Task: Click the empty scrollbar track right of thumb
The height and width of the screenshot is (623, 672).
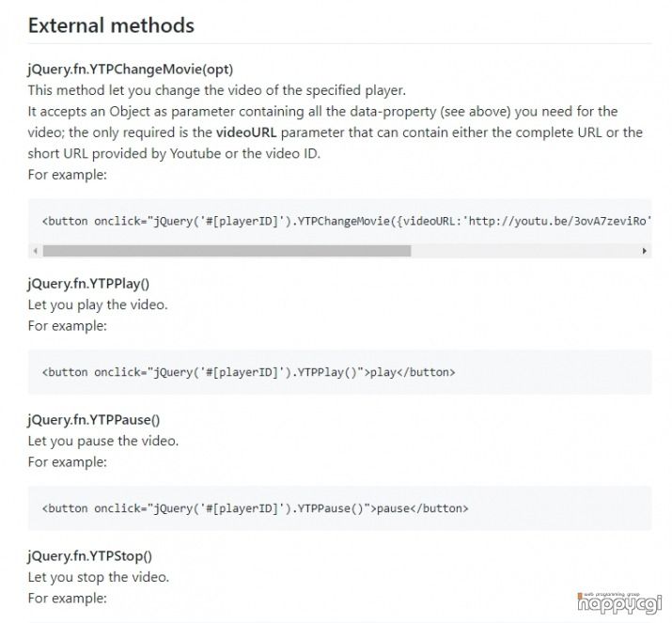Action: click(x=525, y=251)
